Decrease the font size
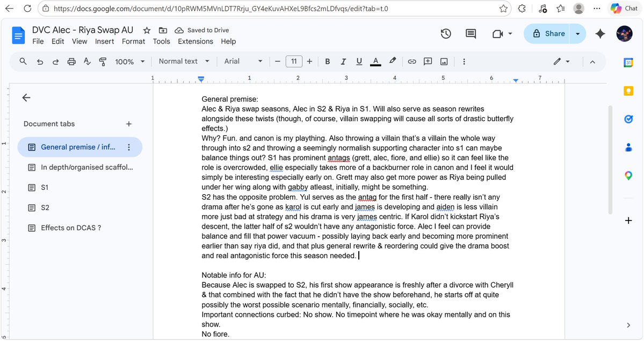644x341 pixels. tap(278, 62)
